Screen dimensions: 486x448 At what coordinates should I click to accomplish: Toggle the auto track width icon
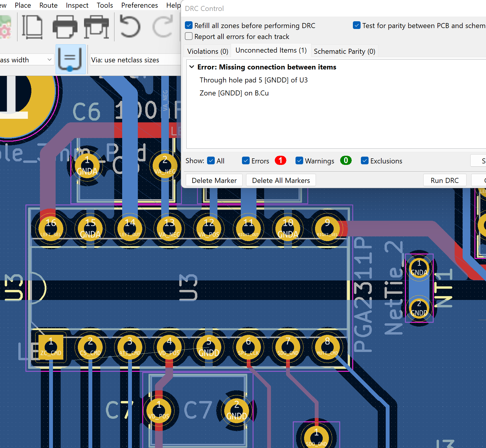click(x=70, y=59)
